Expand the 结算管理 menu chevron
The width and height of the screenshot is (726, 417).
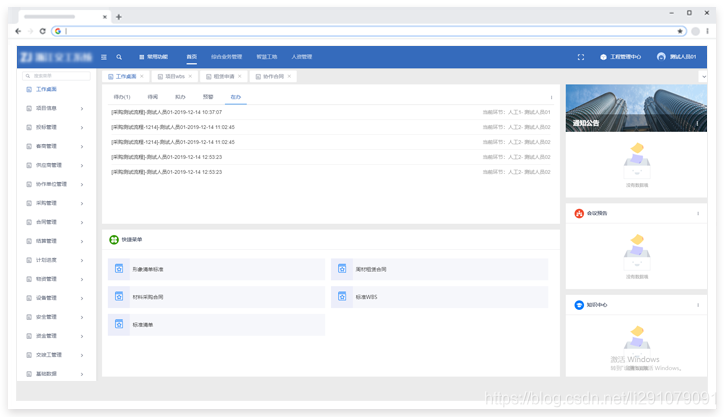click(82, 242)
